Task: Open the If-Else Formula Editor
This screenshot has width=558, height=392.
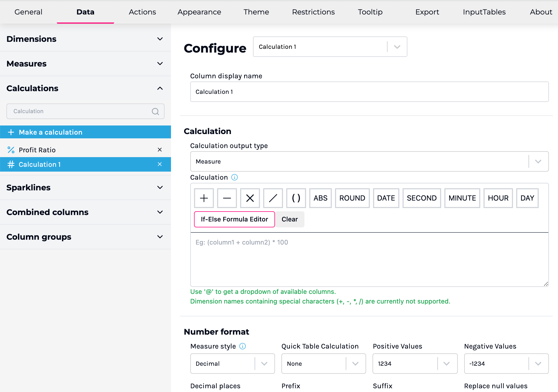Action: coord(234,219)
